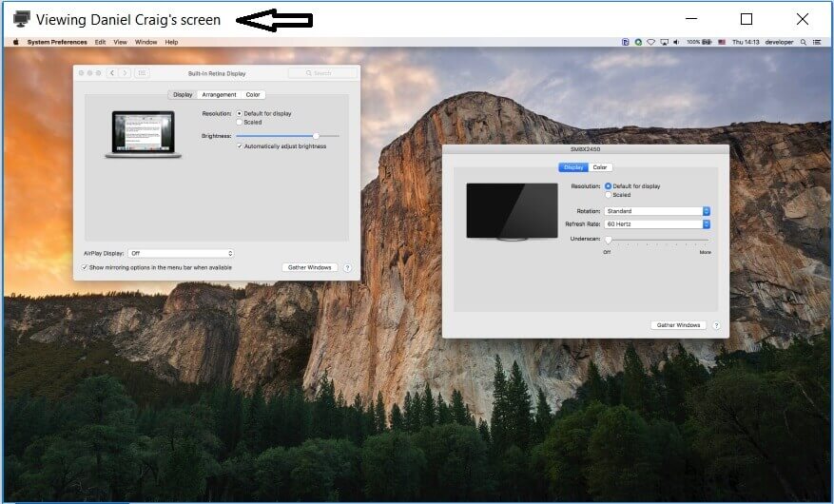Click Gather Windows in Built-in Retina Display window

pos(310,267)
